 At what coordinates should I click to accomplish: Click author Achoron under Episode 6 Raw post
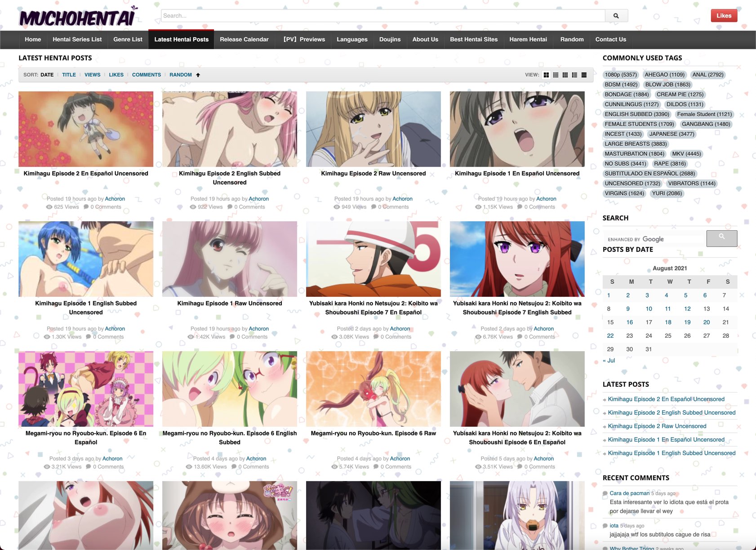coord(400,458)
